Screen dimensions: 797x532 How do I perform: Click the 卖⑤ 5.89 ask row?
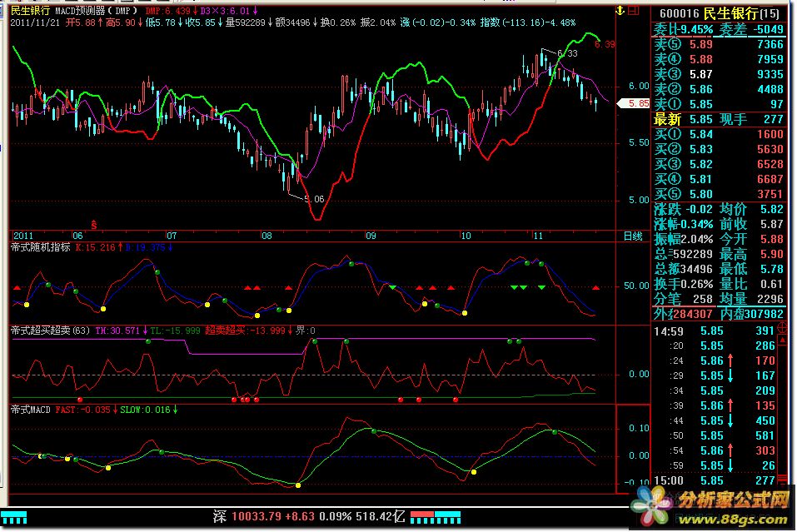pos(719,45)
